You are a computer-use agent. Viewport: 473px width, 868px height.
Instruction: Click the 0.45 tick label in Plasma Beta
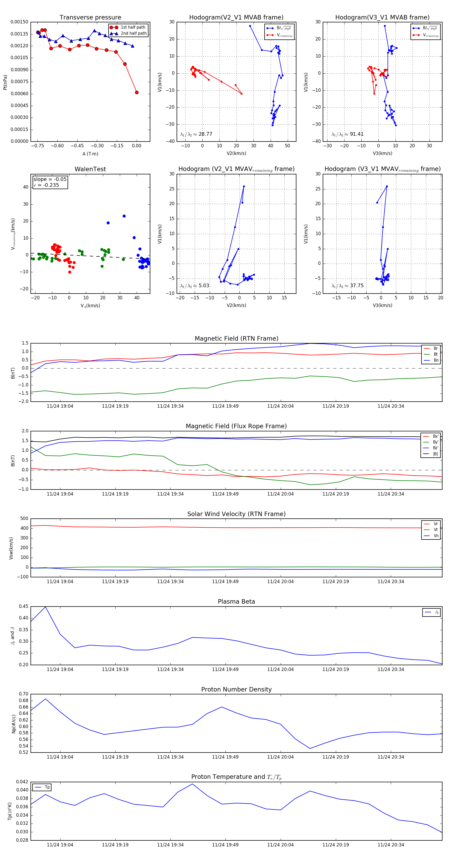click(x=24, y=607)
